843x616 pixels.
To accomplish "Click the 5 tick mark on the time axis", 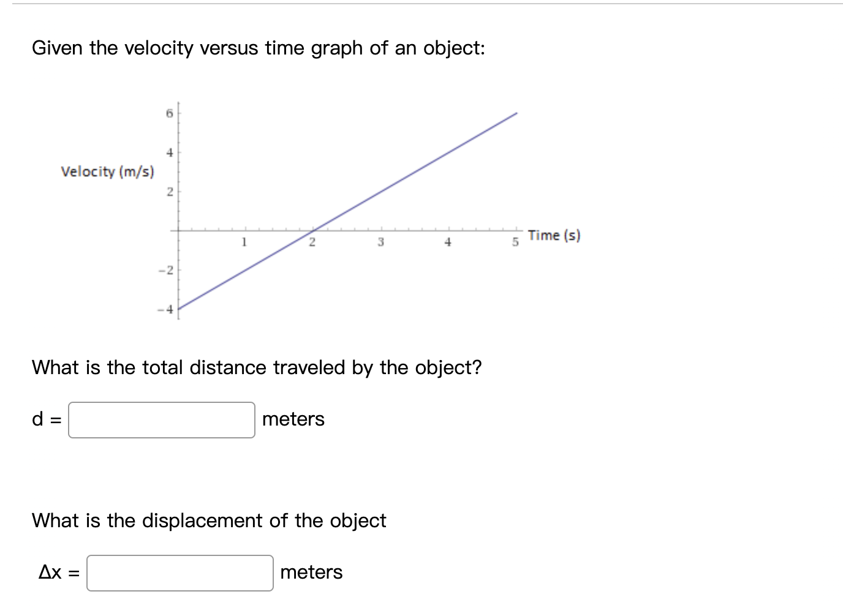I will coord(515,240).
